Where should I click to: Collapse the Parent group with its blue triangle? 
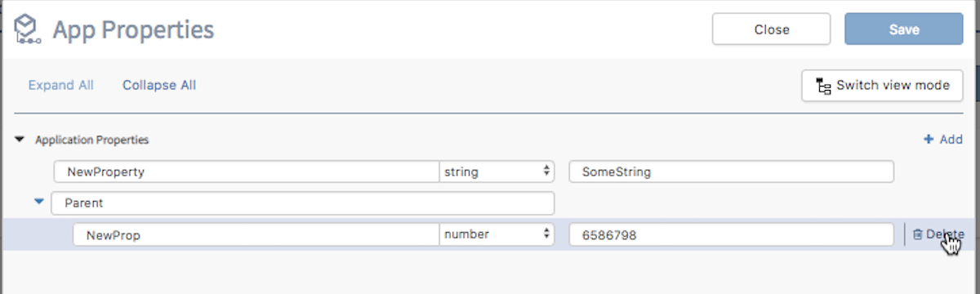click(38, 201)
